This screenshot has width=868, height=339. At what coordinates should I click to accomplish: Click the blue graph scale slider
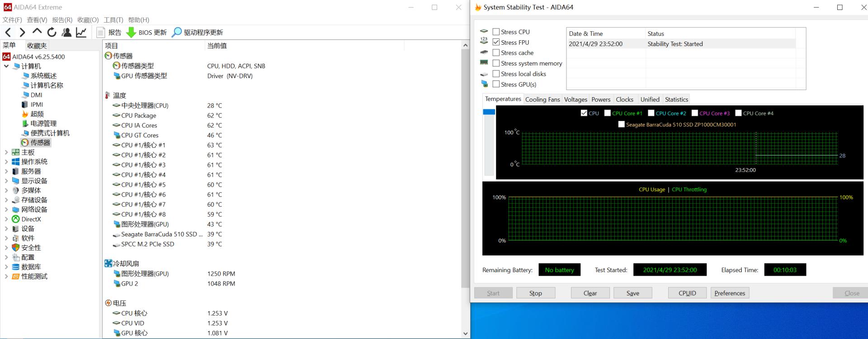(489, 112)
